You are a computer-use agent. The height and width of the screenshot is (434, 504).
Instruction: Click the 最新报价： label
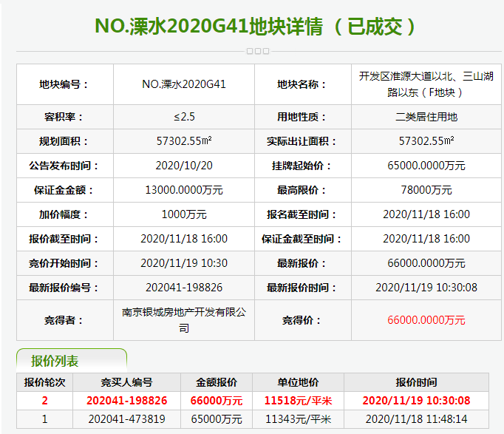pyautogui.click(x=302, y=263)
